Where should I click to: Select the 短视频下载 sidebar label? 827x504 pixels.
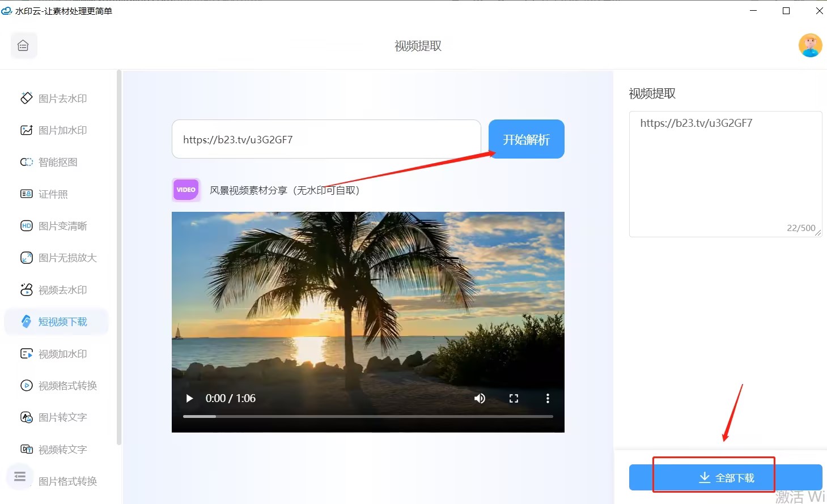pyautogui.click(x=63, y=322)
